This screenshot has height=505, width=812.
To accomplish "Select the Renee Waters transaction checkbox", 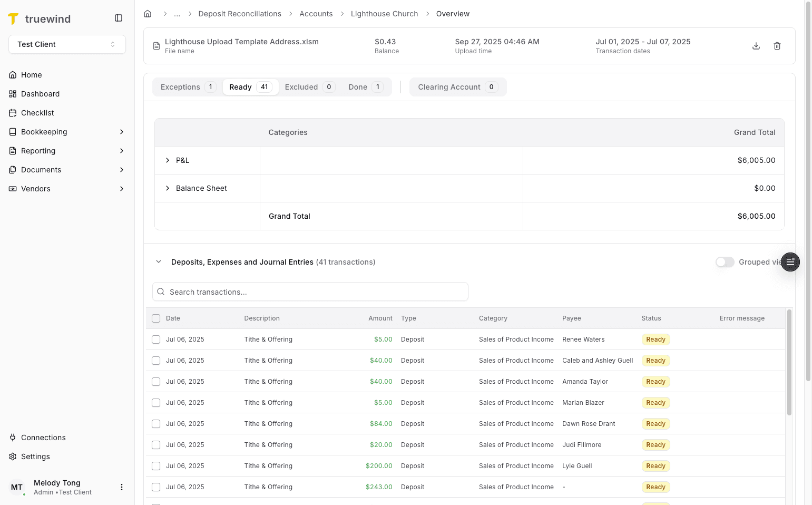I will [155, 339].
